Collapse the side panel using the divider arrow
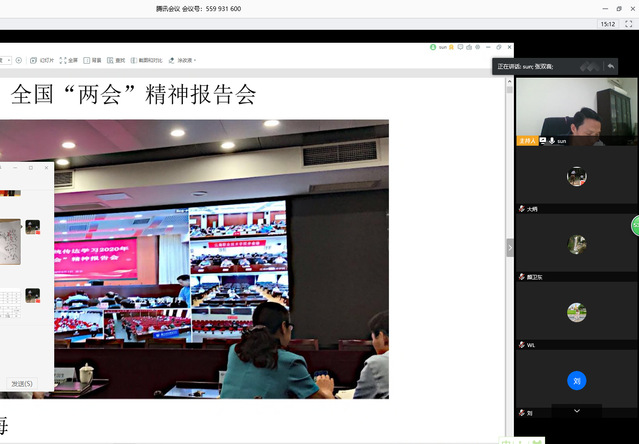The width and height of the screenshot is (639, 444). 509,247
